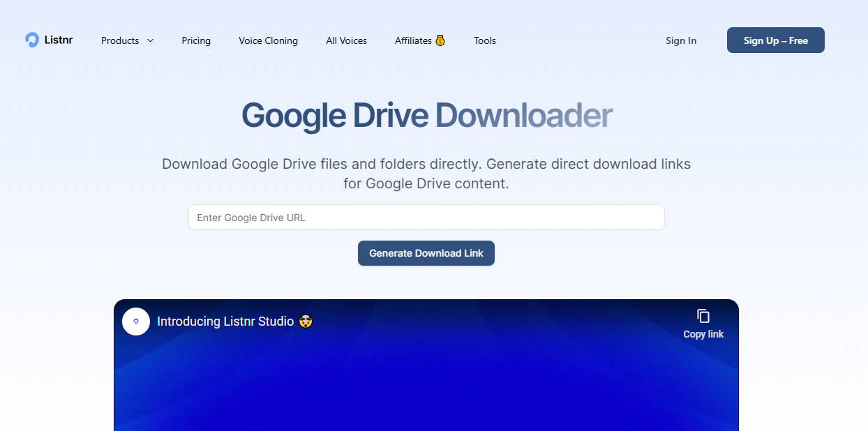Screen dimensions: 868x431
Task: Browse All Voices
Action: coord(346,40)
